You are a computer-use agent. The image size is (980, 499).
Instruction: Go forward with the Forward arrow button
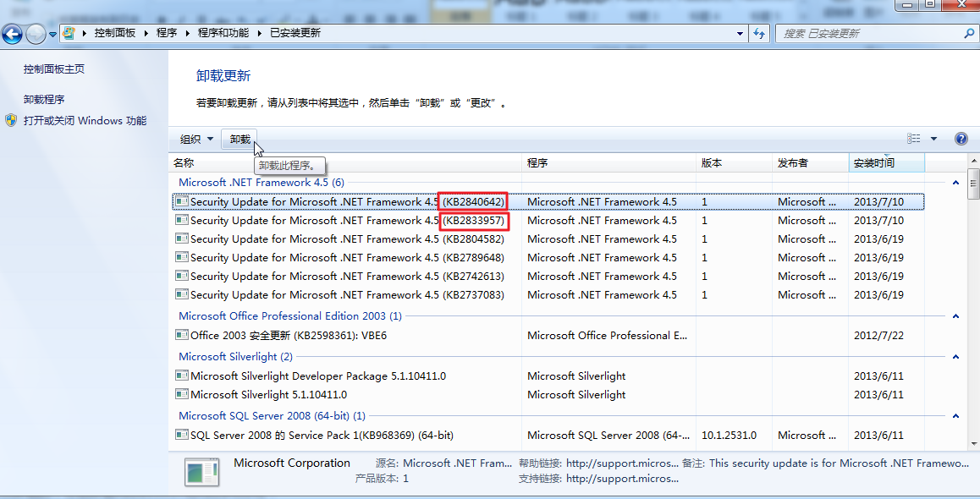point(36,34)
